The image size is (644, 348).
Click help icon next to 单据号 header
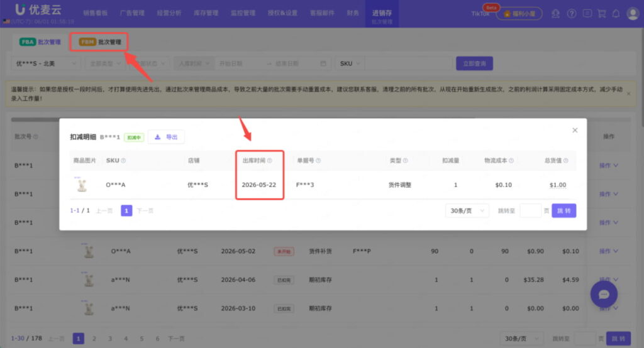(x=318, y=160)
